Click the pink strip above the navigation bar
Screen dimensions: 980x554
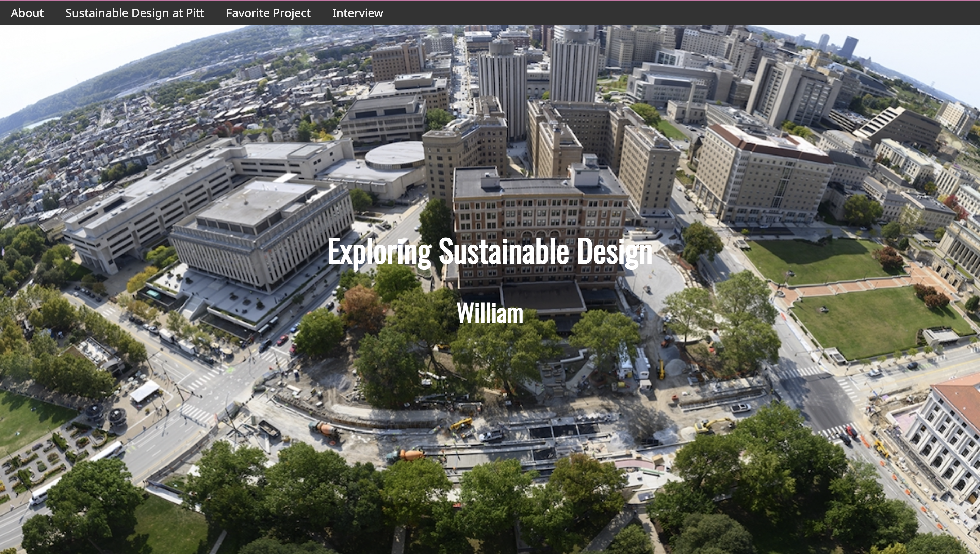click(x=490, y=1)
